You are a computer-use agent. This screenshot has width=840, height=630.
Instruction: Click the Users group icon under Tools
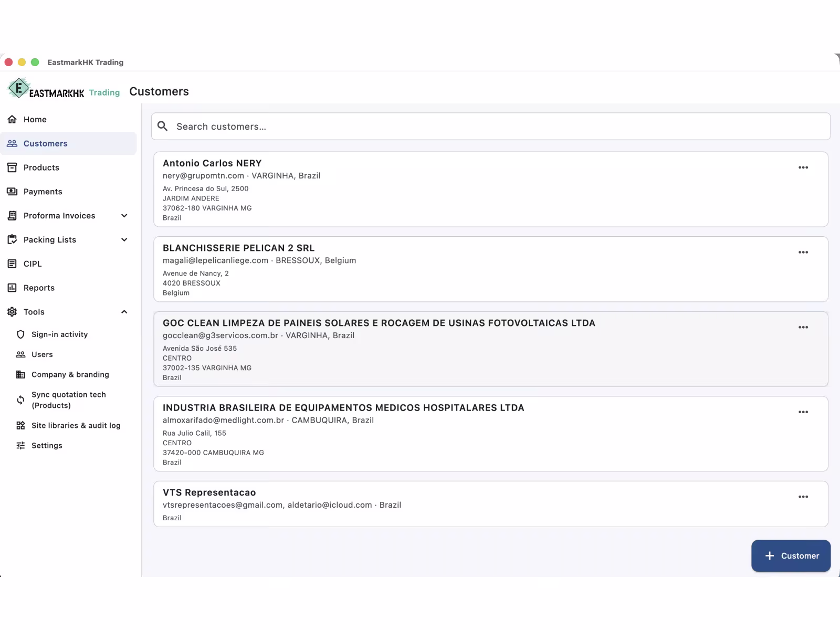(x=20, y=354)
